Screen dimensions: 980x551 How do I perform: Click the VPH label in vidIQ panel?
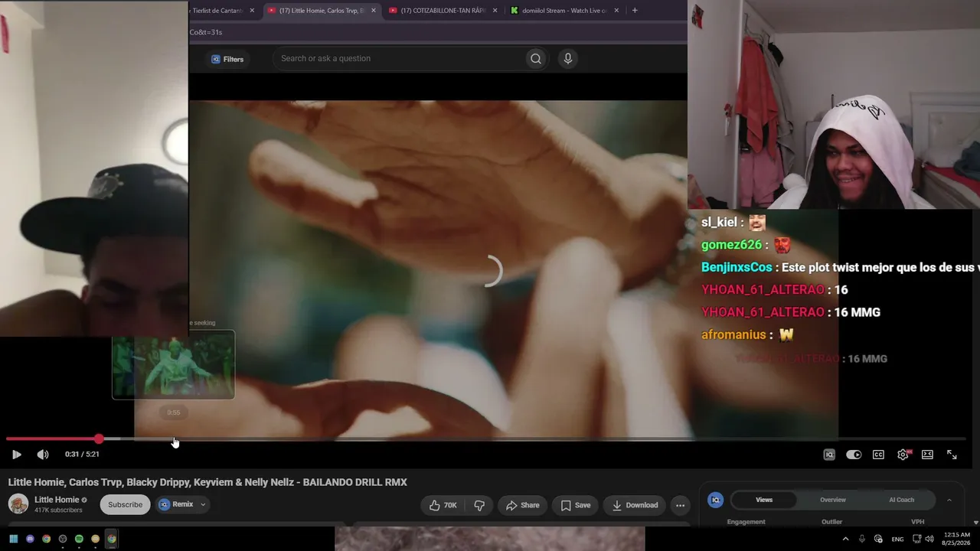(x=917, y=522)
